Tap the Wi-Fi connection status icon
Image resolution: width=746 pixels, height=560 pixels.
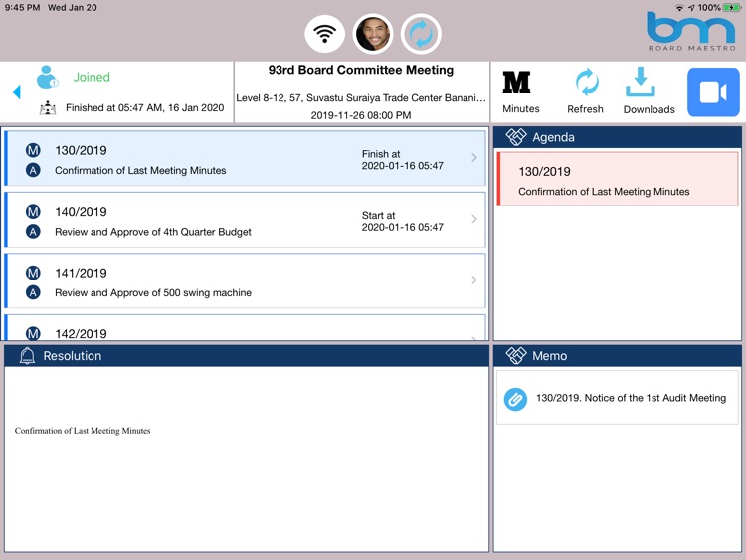(x=325, y=34)
